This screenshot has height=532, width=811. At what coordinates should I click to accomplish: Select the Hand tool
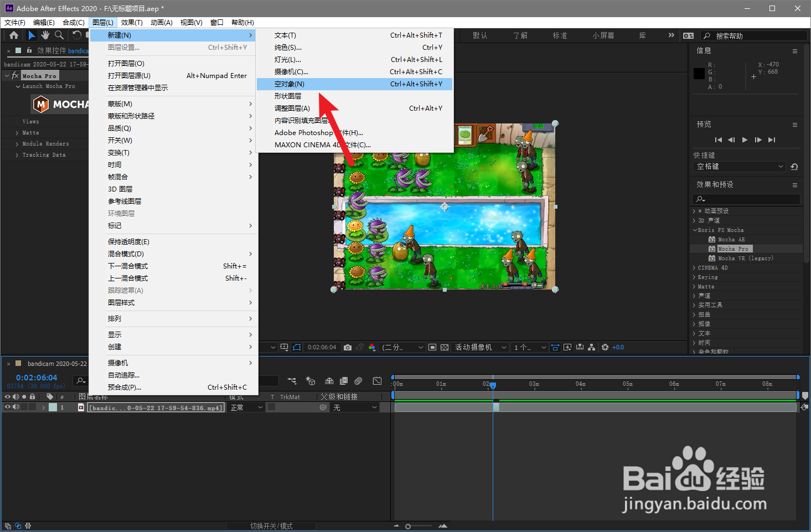coord(45,35)
